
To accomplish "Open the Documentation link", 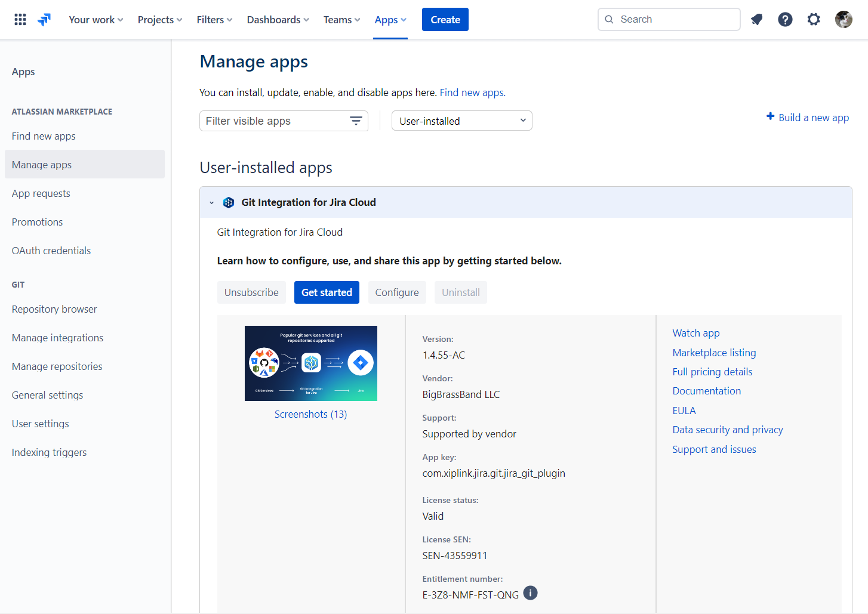I will pyautogui.click(x=707, y=391).
